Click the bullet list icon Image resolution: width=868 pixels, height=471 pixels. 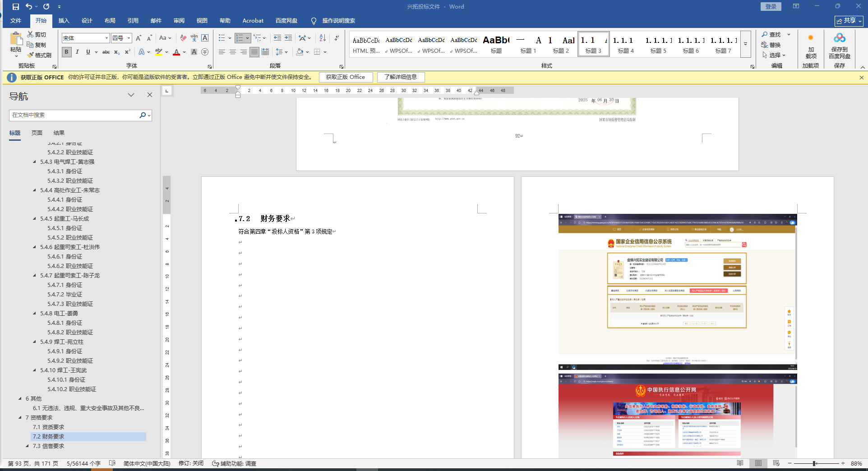pyautogui.click(x=222, y=38)
